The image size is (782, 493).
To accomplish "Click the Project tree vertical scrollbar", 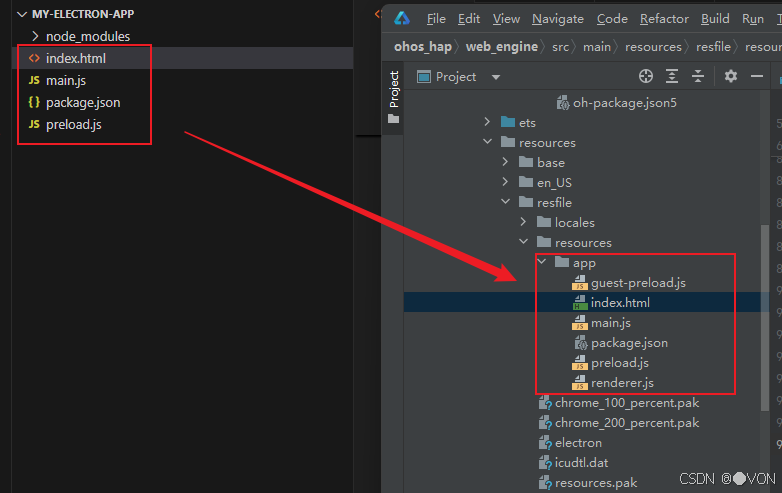I will coord(765,318).
